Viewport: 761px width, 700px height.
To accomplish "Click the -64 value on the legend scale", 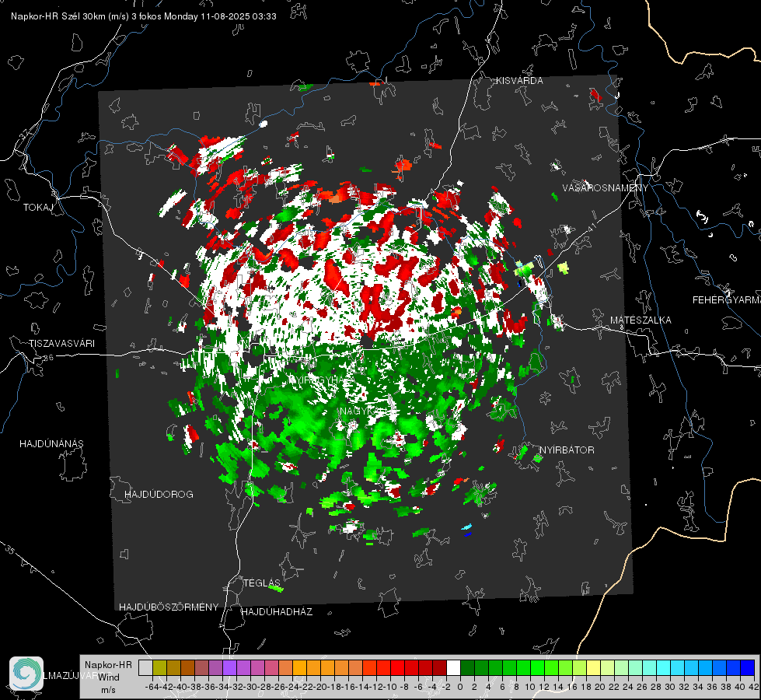I will [152, 687].
